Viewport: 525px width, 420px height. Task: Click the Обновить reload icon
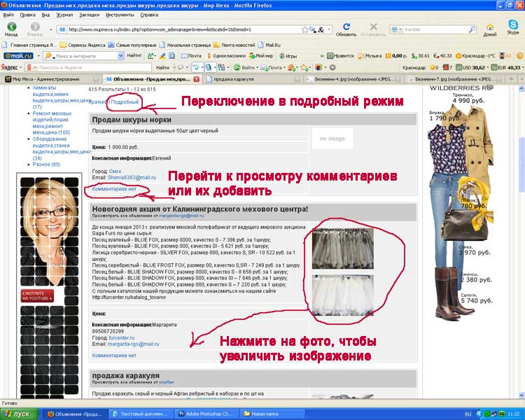click(346, 27)
